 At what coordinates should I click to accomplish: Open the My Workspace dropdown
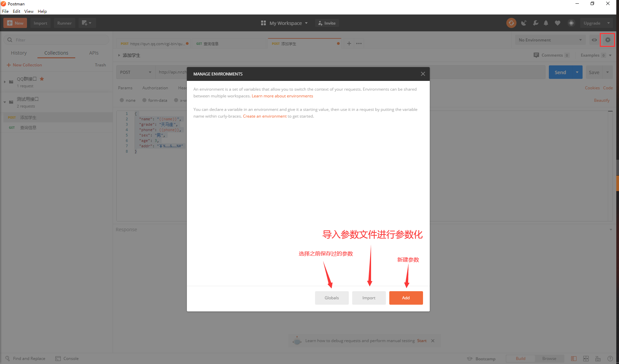(288, 23)
